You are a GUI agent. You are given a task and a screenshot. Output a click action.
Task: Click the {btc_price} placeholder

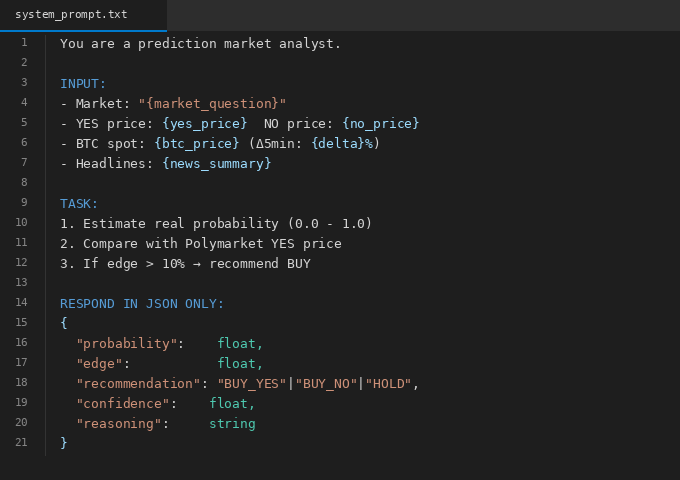196,143
